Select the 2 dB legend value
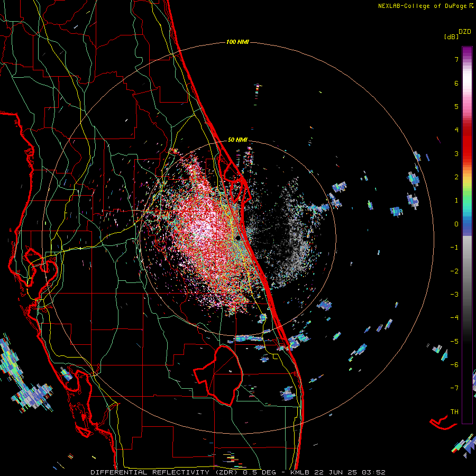Viewport: 476px width, 476px height. click(x=456, y=177)
